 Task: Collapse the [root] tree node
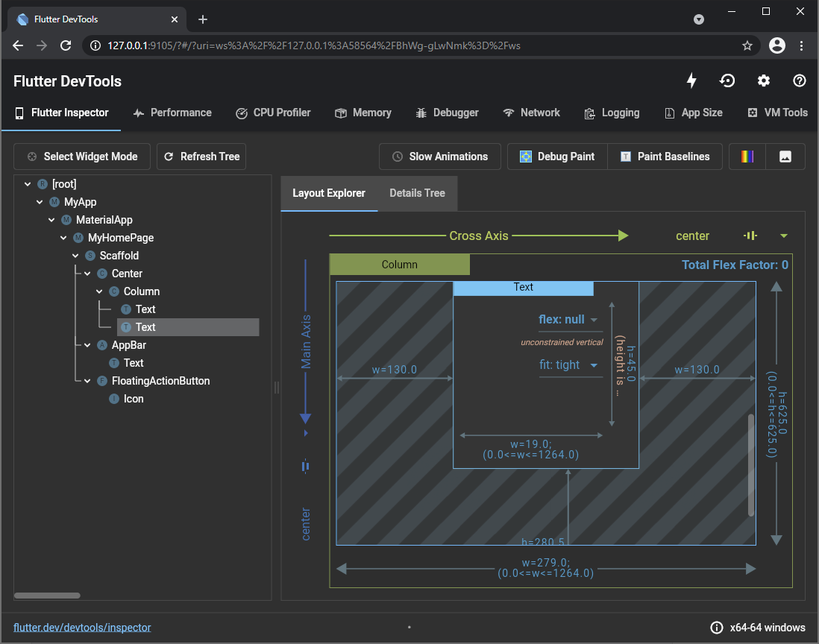[x=28, y=184]
